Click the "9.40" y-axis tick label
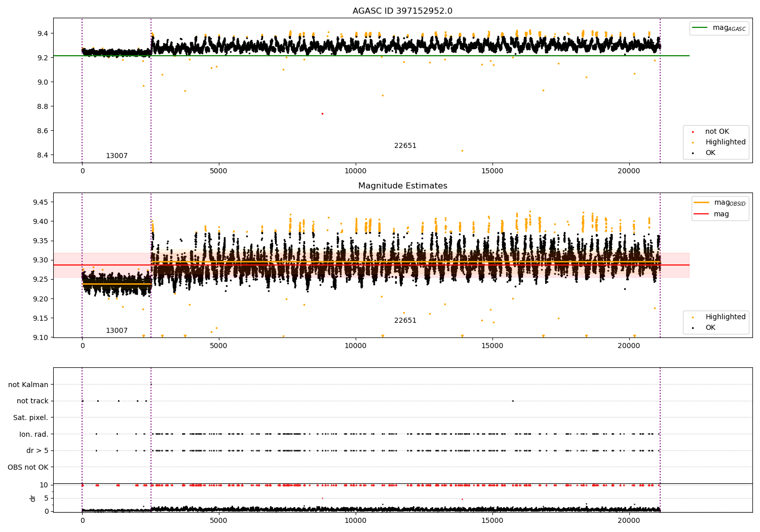760x532 pixels. (41, 222)
